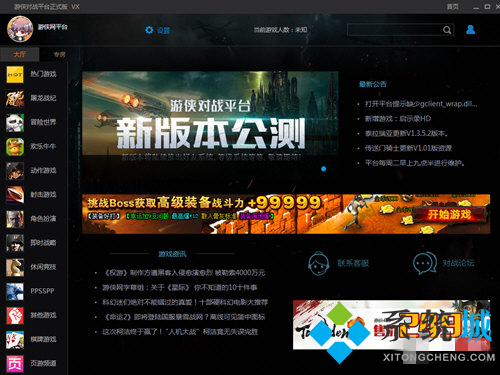
Task: Open the 其他游戏 red fist icon
Action: tap(15, 315)
